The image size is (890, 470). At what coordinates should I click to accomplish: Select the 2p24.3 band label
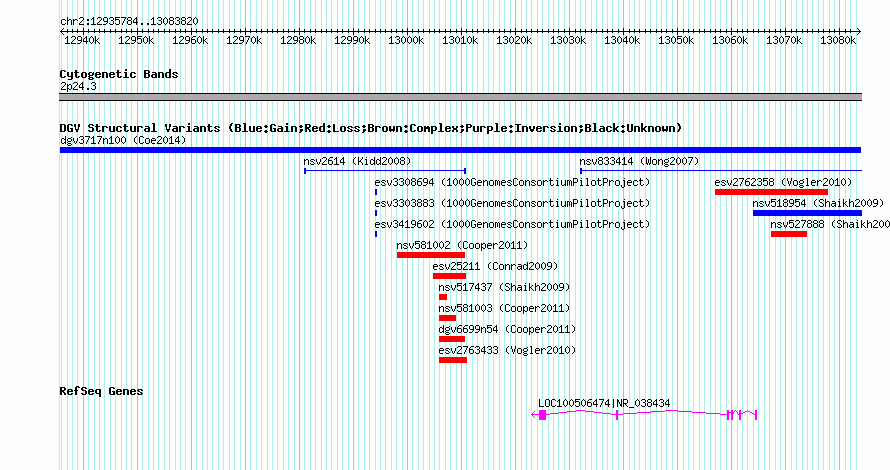(x=78, y=86)
